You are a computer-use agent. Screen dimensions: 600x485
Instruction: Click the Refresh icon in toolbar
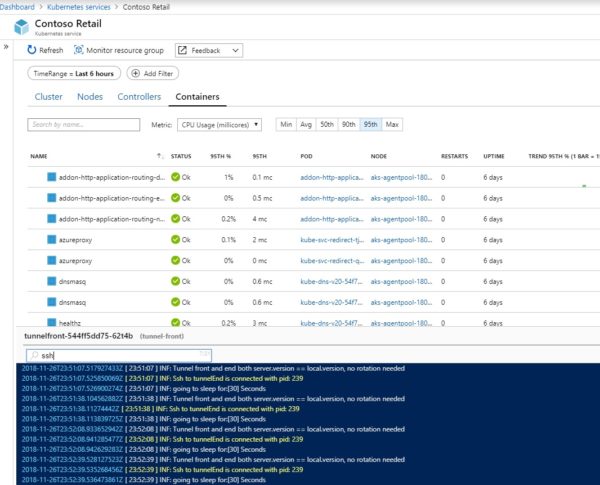tap(32, 50)
